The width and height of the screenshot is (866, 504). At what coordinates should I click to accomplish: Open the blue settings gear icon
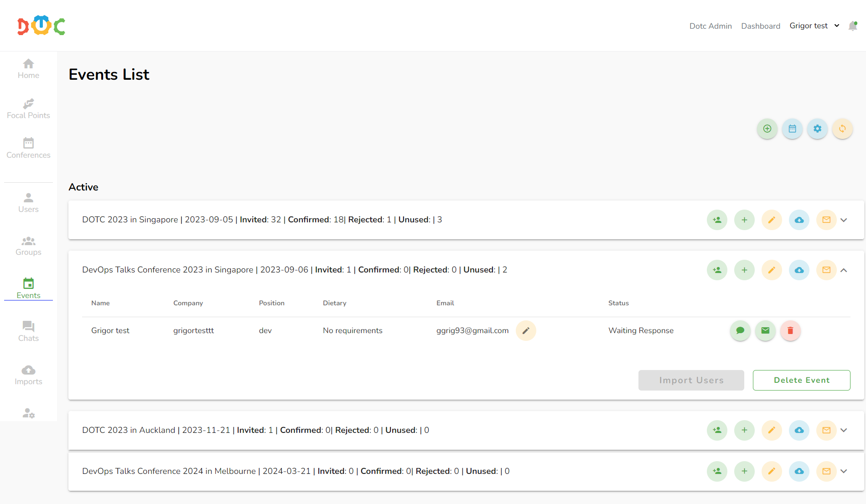click(x=817, y=129)
